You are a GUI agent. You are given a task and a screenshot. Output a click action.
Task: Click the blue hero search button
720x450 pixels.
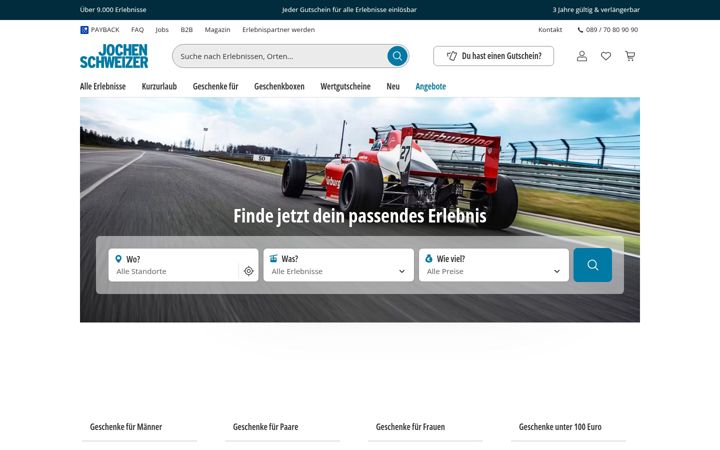click(592, 265)
